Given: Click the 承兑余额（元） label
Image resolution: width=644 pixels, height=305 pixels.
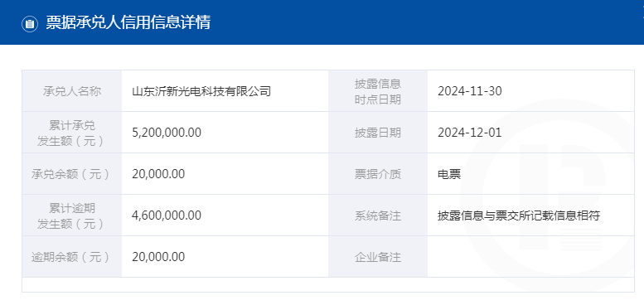Looking at the screenshot, I should click(72, 174).
